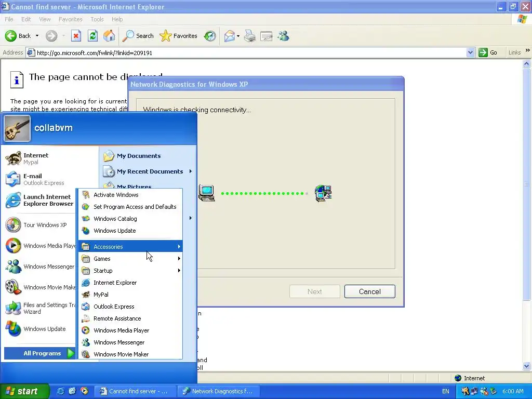Click the EN language indicator in taskbar
The height and width of the screenshot is (399, 532).
tap(445, 391)
